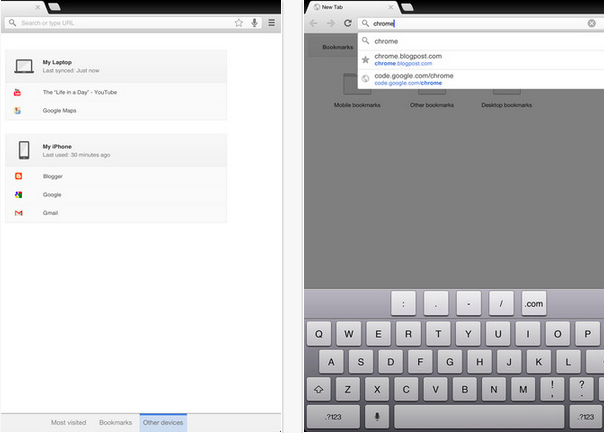Close the New Tab tab
Screen dimensions: 604x433
tap(391, 7)
